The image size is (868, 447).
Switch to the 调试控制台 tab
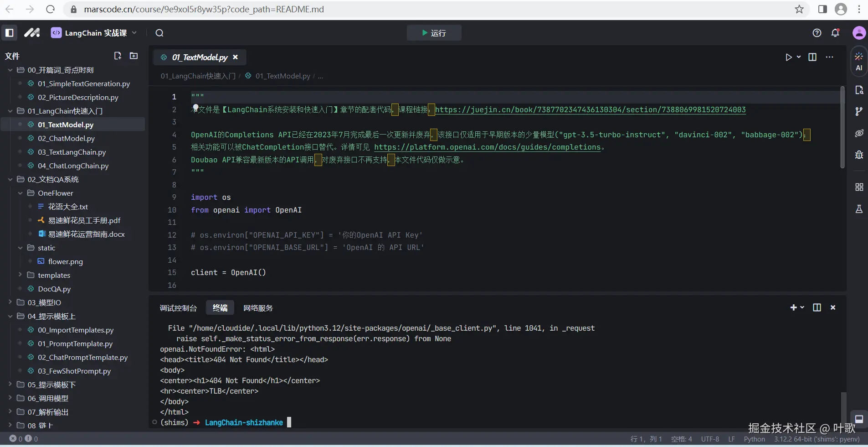tap(178, 308)
